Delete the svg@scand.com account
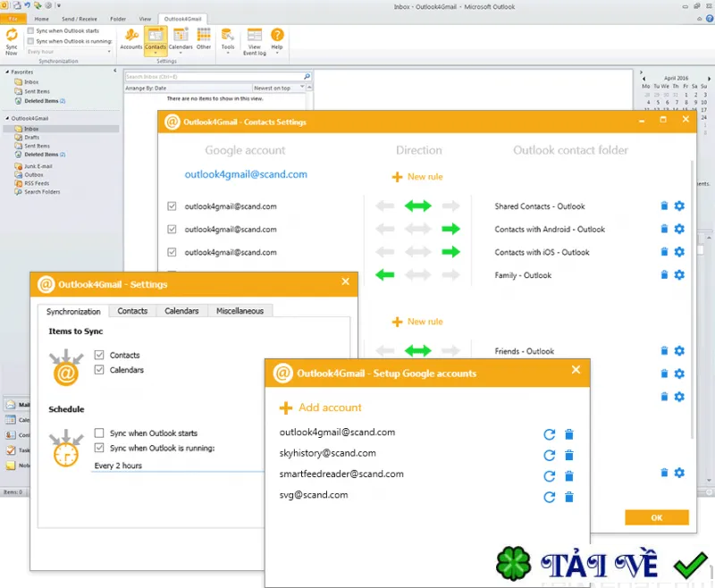This screenshot has height=588, width=715. click(x=569, y=497)
